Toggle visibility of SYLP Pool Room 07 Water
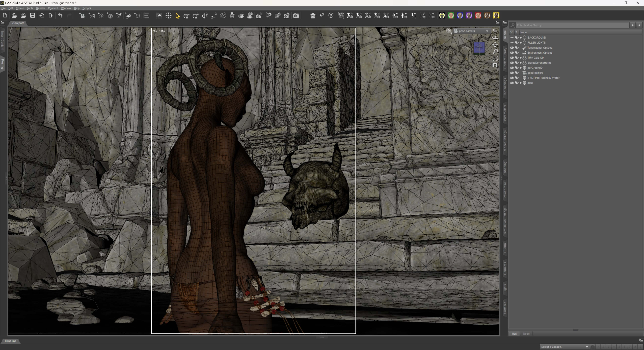The height and width of the screenshot is (350, 644). tap(512, 78)
